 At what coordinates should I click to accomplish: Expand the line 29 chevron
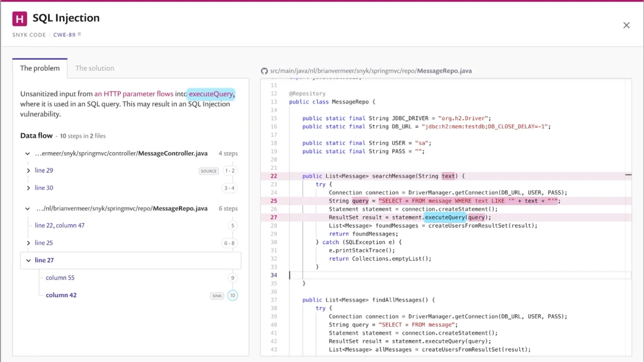pos(28,171)
